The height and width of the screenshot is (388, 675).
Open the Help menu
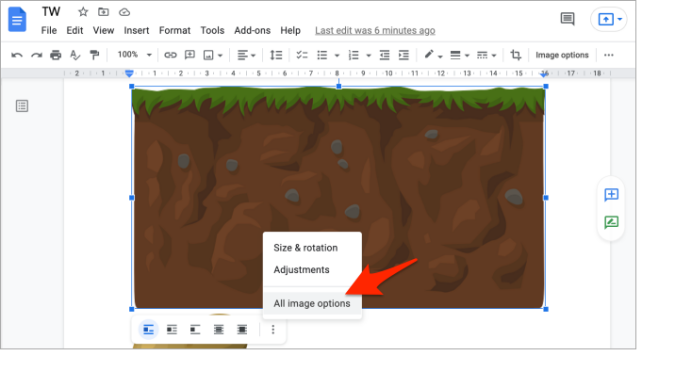[x=290, y=31]
